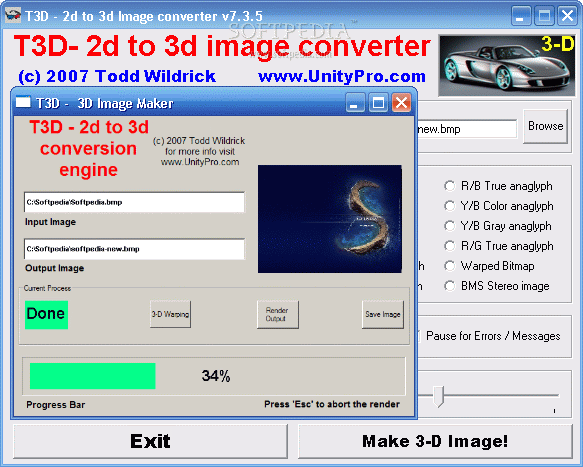
Task: Click the 3D Image Maker window icon
Action: 23,102
